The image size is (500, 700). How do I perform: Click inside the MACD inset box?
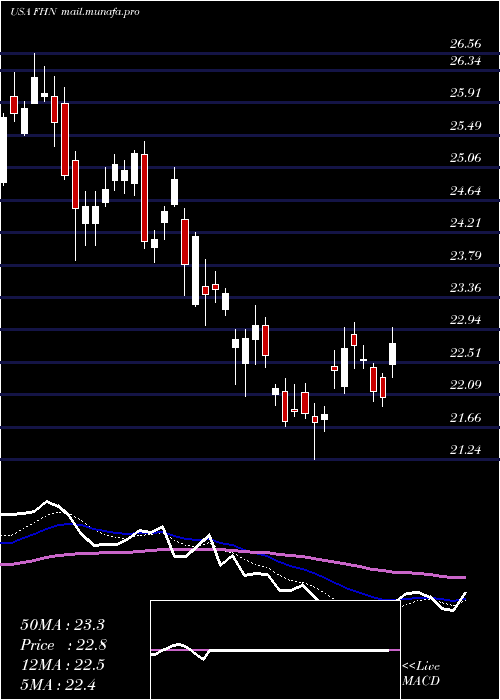[275, 650]
